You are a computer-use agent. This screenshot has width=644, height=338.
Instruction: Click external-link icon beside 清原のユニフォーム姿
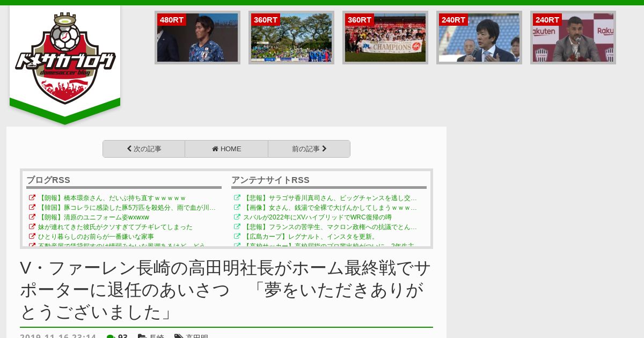[x=32, y=217]
